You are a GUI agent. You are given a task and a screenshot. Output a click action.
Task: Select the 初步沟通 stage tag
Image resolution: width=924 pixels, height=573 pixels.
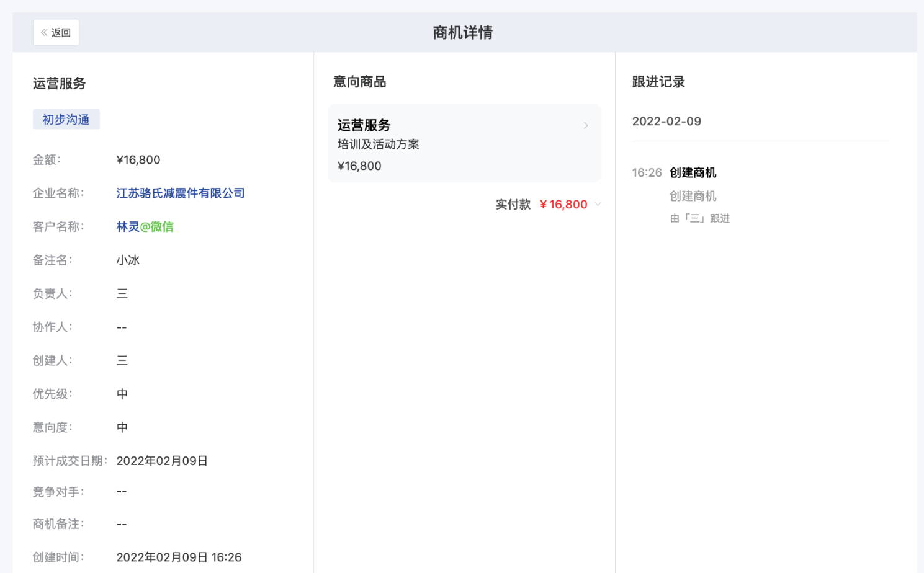66,120
